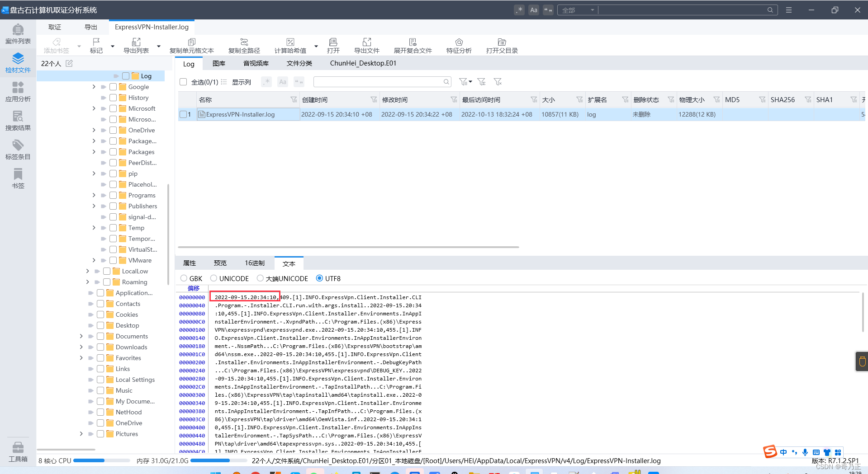The width and height of the screenshot is (868, 474).
Task: Click the file table horizontal scrollbar
Action: [348, 247]
